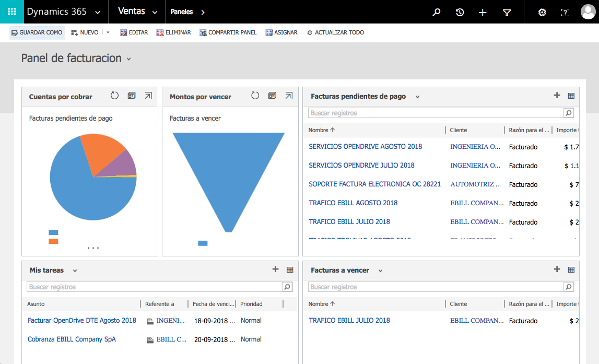This screenshot has width=599, height=364.
Task: Open grid view for Facturas pendientes de pago
Action: coord(571,96)
